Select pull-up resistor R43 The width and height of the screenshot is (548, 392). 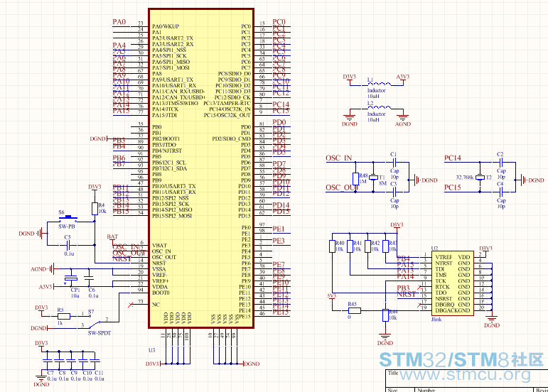click(385, 246)
